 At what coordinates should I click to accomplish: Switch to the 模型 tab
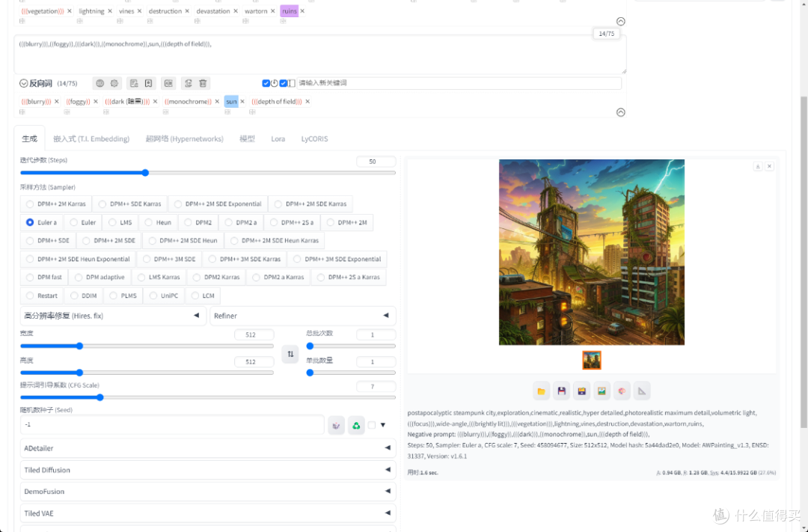pos(248,138)
